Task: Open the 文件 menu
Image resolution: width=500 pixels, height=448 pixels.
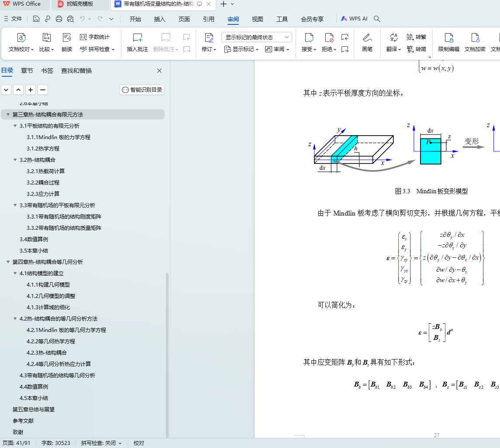Action: click(x=13, y=19)
